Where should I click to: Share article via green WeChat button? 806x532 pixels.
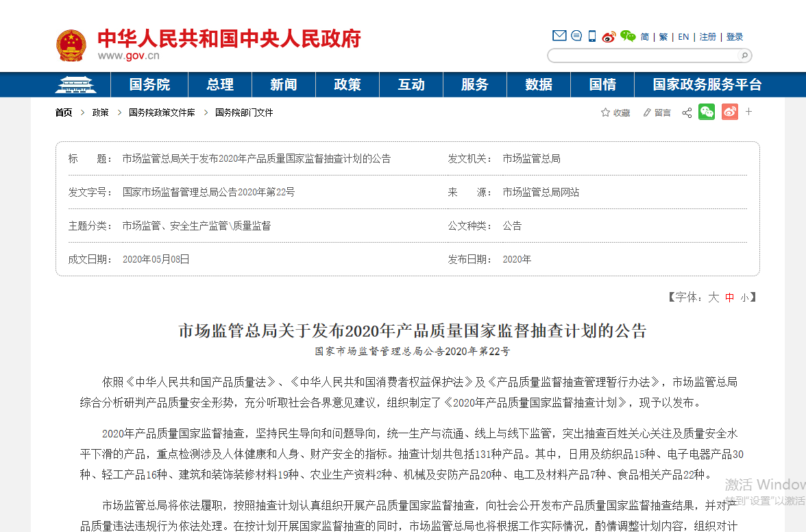pyautogui.click(x=707, y=112)
